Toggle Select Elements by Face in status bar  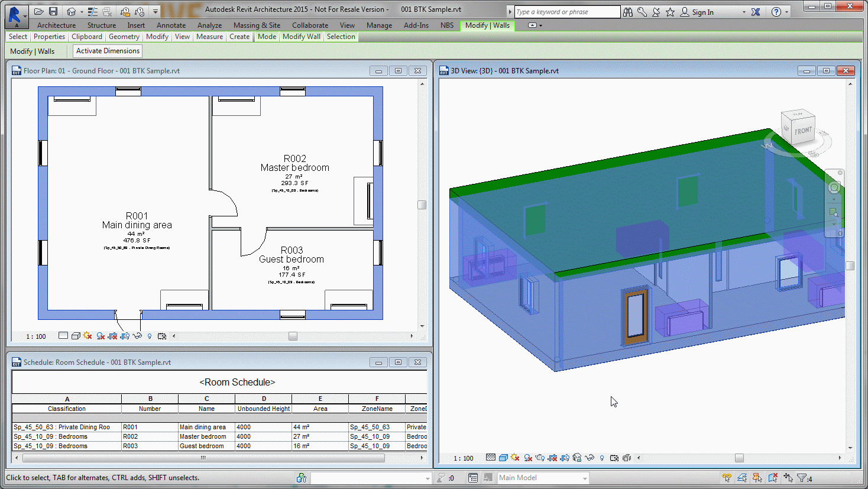tap(773, 478)
